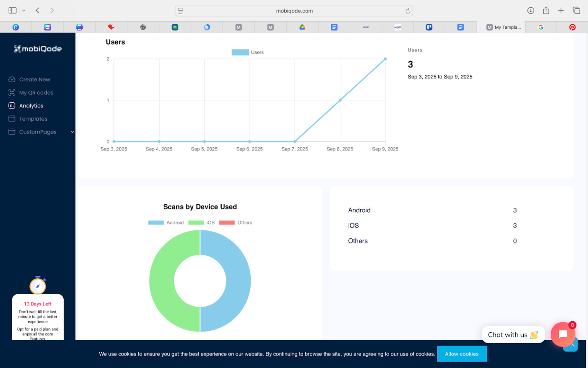The height and width of the screenshot is (368, 588).
Task: Click the browser share icon
Action: tap(546, 10)
